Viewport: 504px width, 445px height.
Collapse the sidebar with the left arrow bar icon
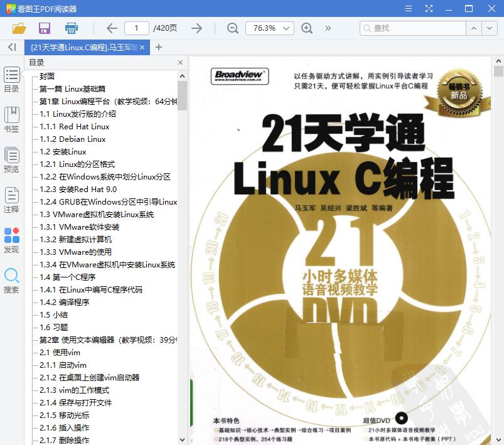tap(12, 47)
